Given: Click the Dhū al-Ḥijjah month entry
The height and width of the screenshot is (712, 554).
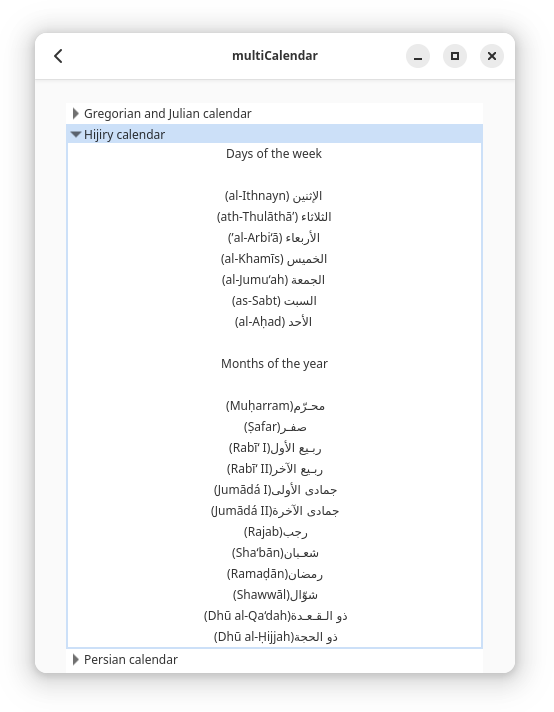Looking at the screenshot, I should click(x=276, y=637).
